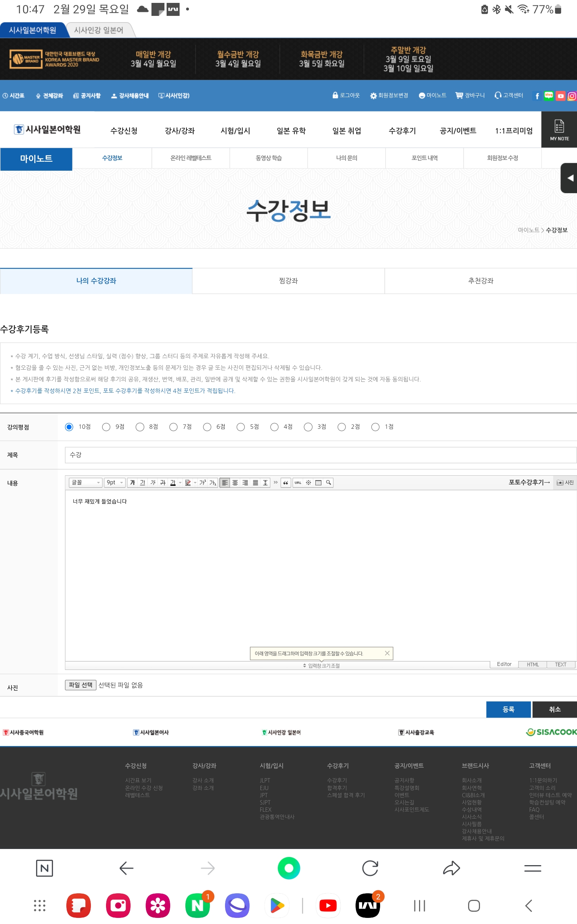The width and height of the screenshot is (577, 924).
Task: Insert blockquote using the quotation mark icon
Action: pyautogui.click(x=286, y=483)
